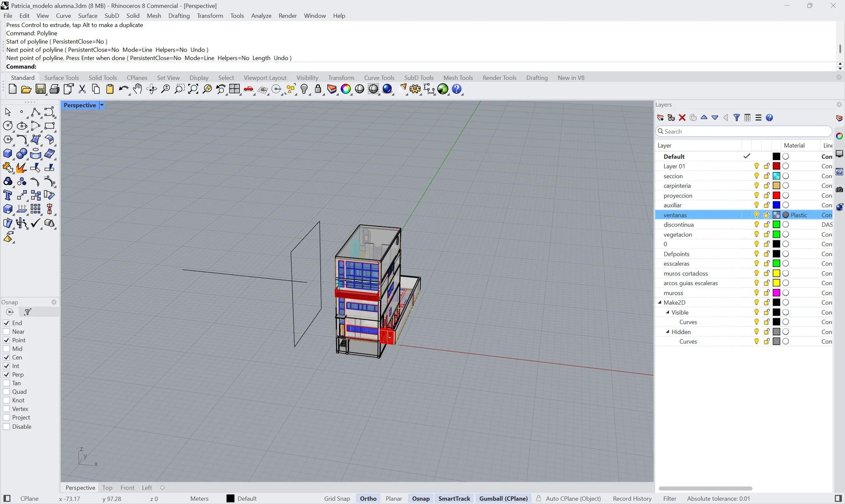Image resolution: width=845 pixels, height=504 pixels.
Task: Click the Rendered sphere display icon
Action: pyautogui.click(x=387, y=89)
